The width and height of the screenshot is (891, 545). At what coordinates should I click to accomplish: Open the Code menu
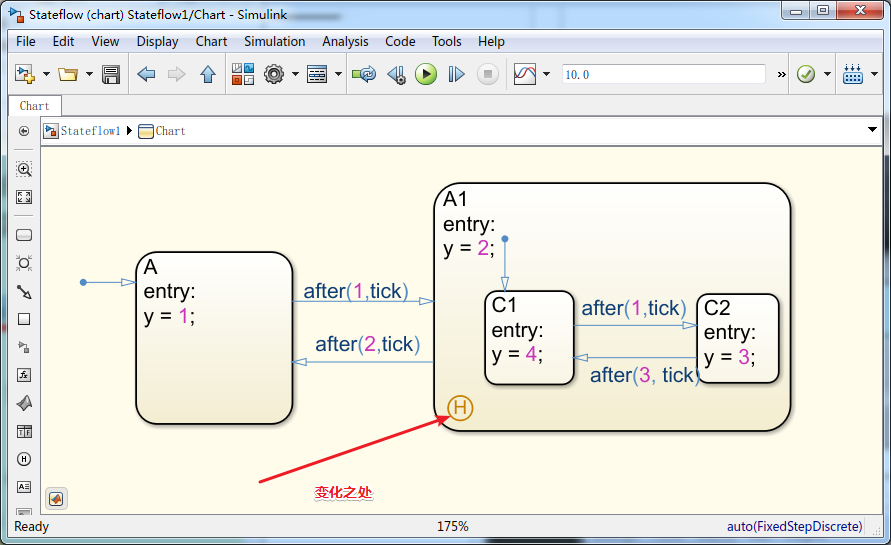pyautogui.click(x=400, y=41)
